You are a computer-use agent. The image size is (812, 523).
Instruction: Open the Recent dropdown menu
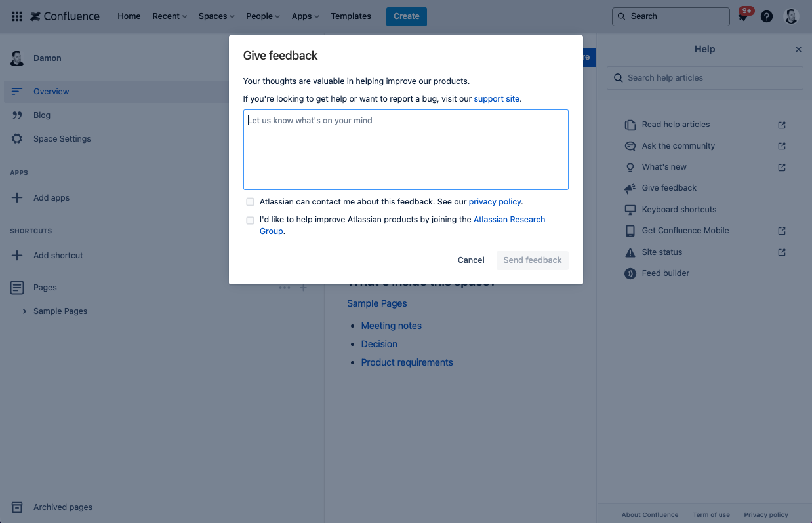[x=170, y=16]
